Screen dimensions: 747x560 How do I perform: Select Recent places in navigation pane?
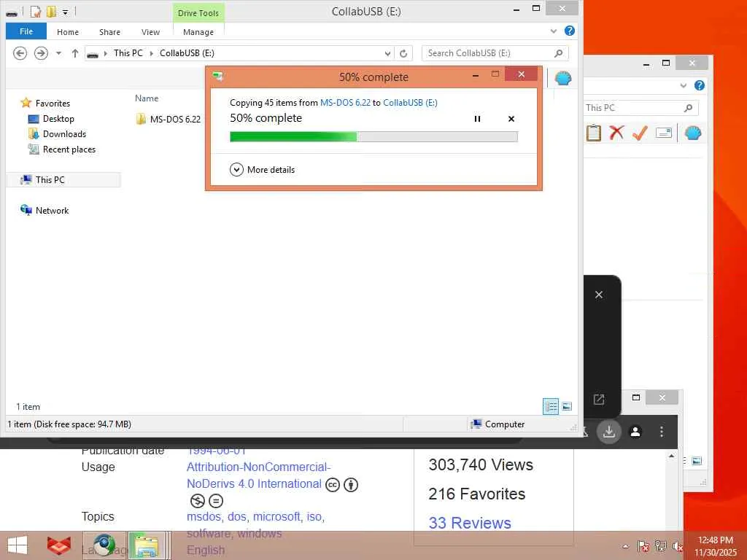coord(69,149)
